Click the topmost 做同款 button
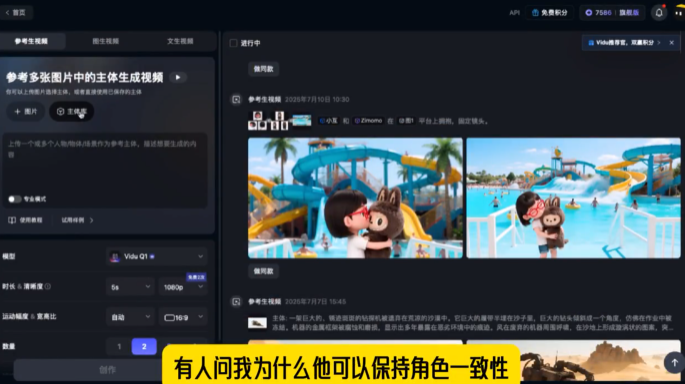This screenshot has width=685, height=384. pyautogui.click(x=263, y=69)
